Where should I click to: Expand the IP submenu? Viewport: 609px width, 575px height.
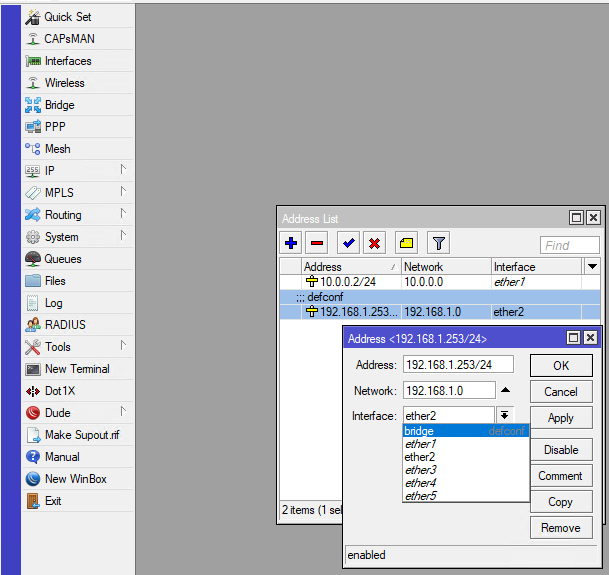tap(123, 169)
